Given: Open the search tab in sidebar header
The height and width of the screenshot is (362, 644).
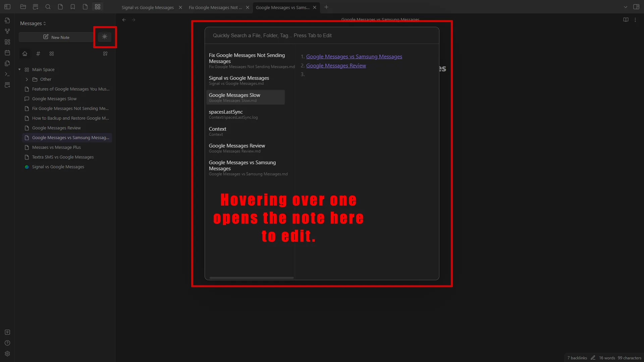Looking at the screenshot, I should (48, 7).
